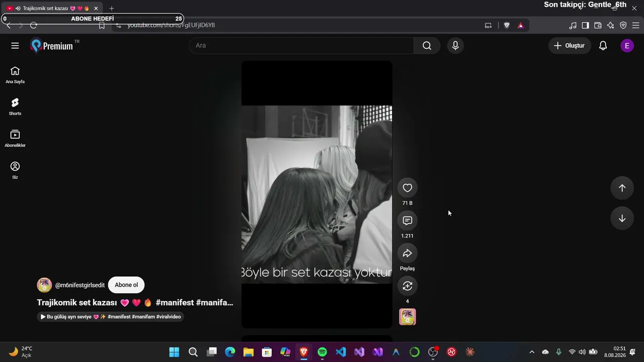Reload the current page

click(x=34, y=25)
